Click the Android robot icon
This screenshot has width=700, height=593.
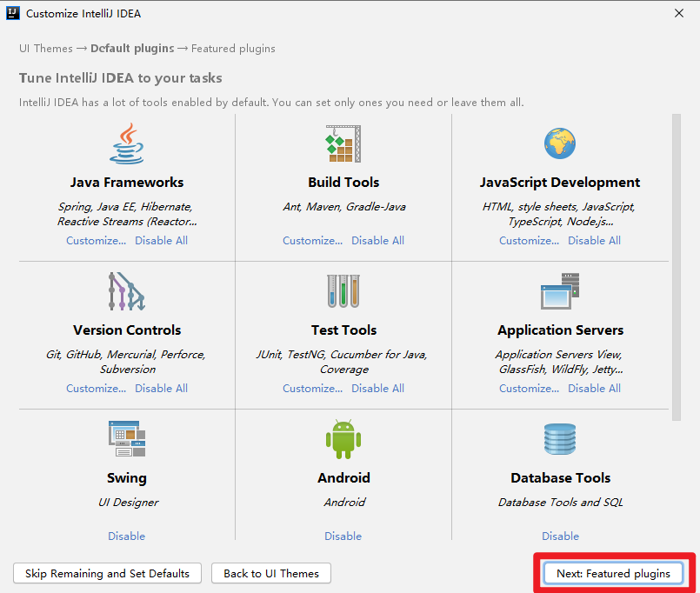coord(343,439)
